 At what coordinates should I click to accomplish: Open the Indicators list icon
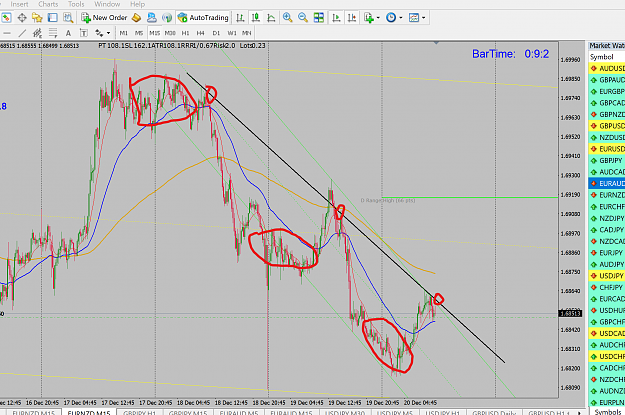click(x=369, y=18)
